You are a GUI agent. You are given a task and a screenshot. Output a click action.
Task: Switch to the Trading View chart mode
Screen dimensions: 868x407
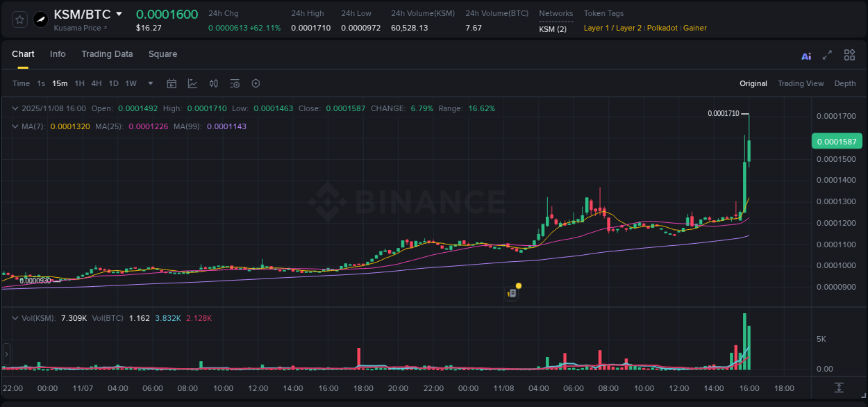tap(801, 83)
